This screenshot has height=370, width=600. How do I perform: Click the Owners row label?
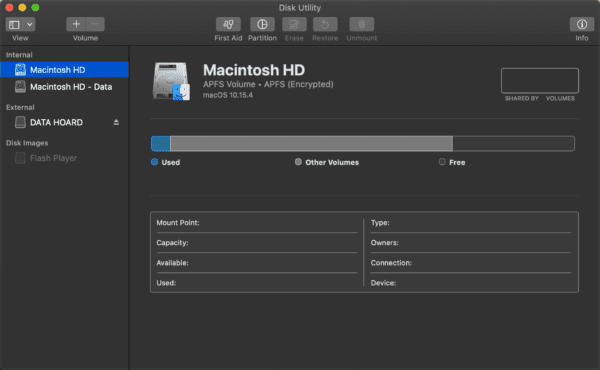click(x=385, y=243)
